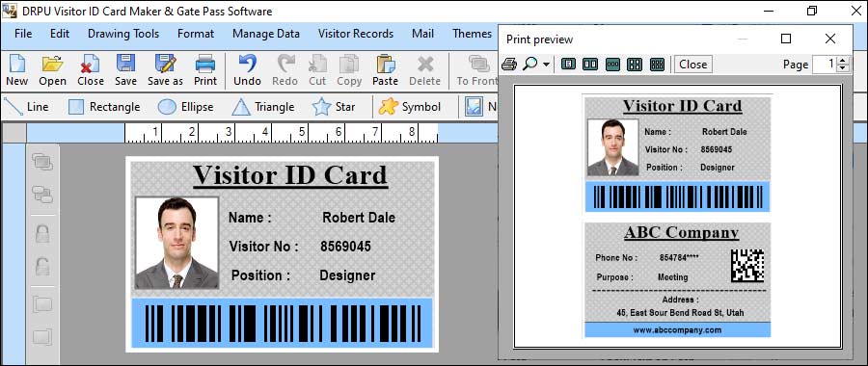This screenshot has width=868, height=366.
Task: Click the Copy toolbar icon
Action: pyautogui.click(x=349, y=65)
